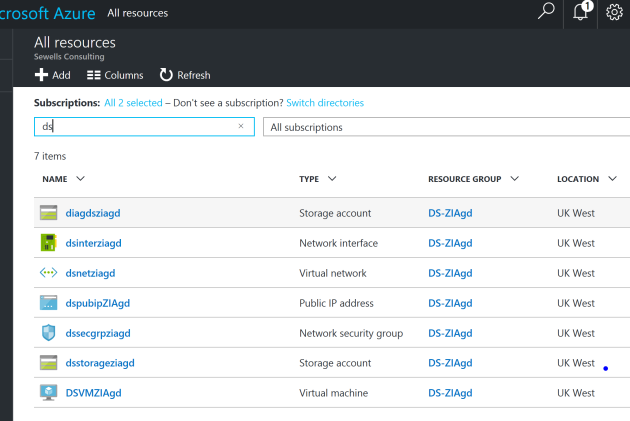Refresh the resources list
This screenshot has width=630, height=421.
tap(185, 75)
